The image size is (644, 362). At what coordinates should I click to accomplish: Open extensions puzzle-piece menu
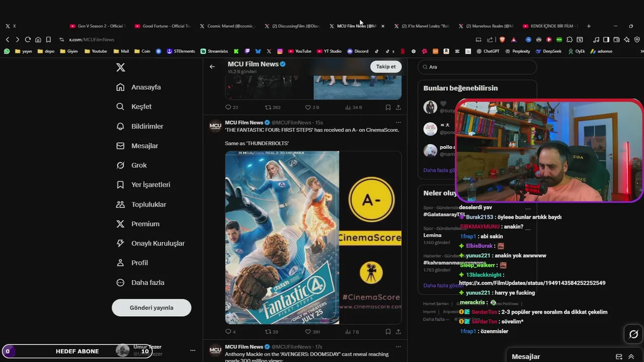[570, 40]
